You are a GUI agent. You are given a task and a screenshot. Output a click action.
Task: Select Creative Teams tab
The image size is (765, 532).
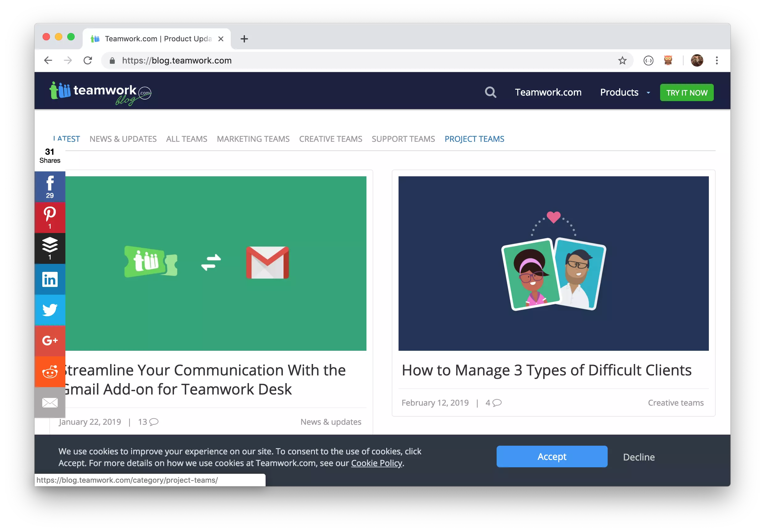(330, 139)
